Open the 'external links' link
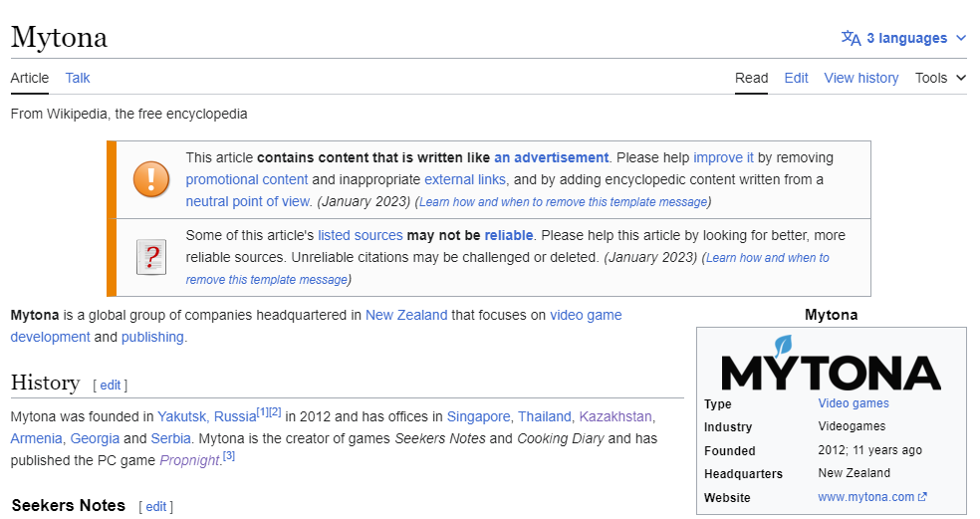This screenshot has width=980, height=519. [465, 179]
